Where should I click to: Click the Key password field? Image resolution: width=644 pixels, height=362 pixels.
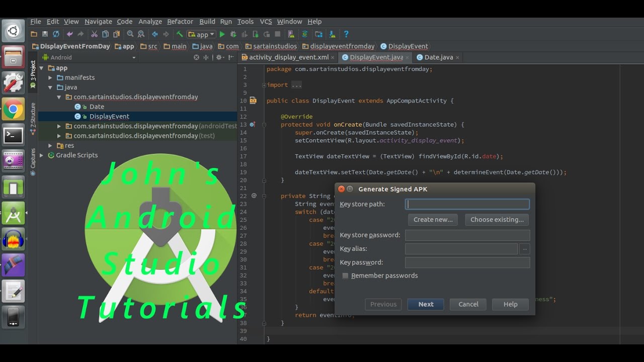coord(467,262)
